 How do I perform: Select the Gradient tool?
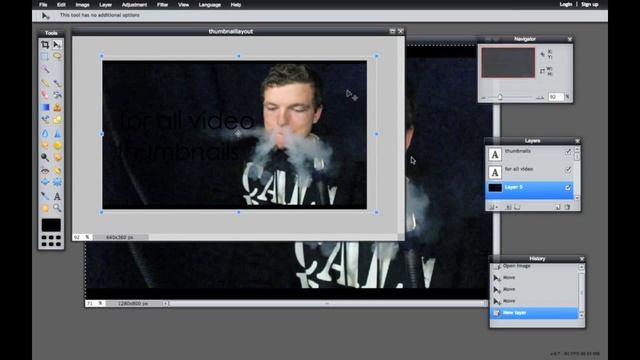[45, 107]
